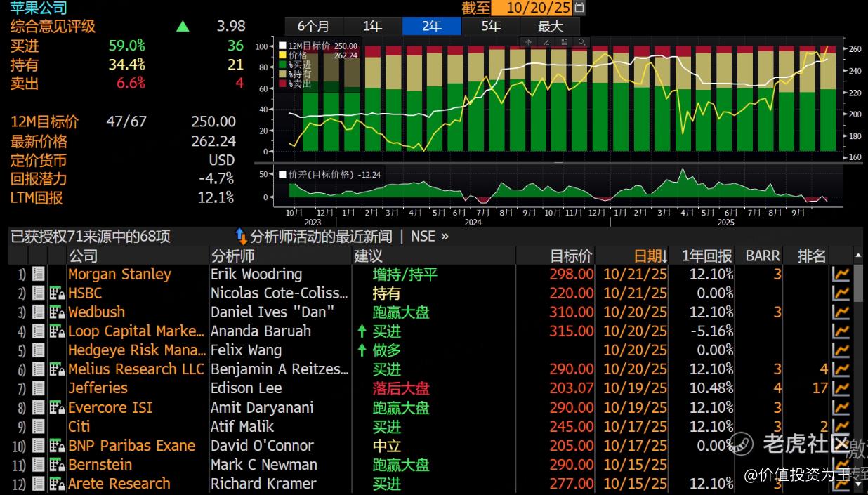Click the green %买进 legend color square
The width and height of the screenshot is (868, 495).
[283, 64]
